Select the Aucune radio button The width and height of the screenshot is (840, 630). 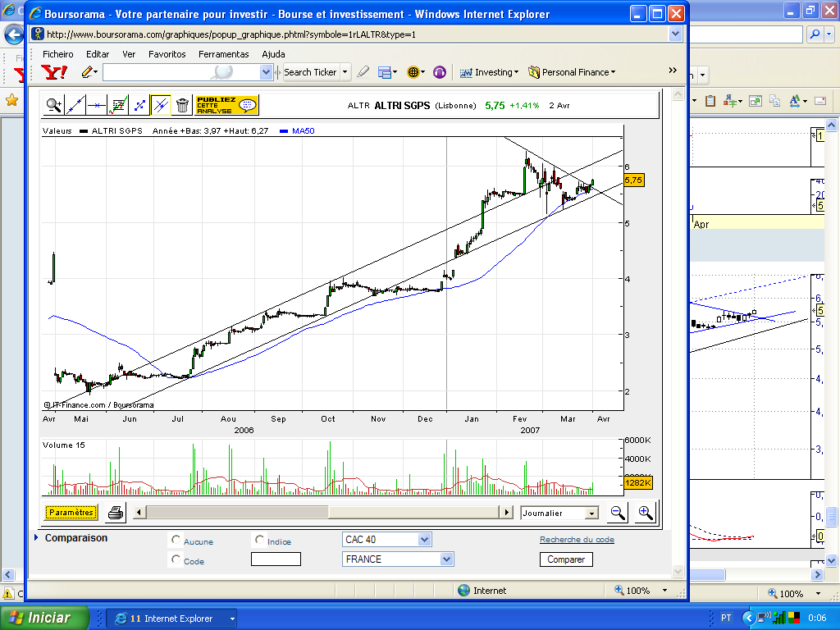tap(176, 540)
